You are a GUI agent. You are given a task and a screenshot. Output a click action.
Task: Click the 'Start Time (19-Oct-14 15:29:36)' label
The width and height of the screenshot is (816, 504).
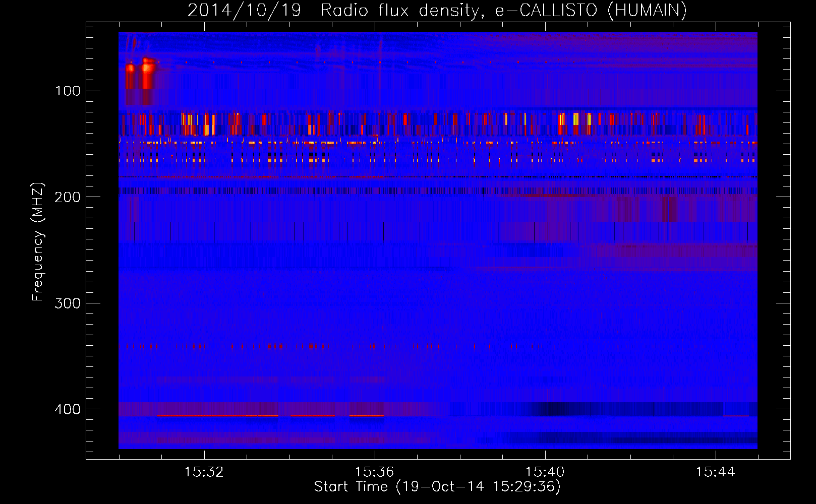(x=437, y=487)
